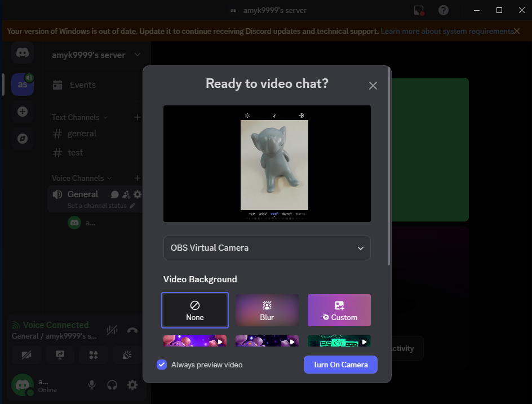Open the Events calendar item
This screenshot has width=532, height=404.
(74, 85)
